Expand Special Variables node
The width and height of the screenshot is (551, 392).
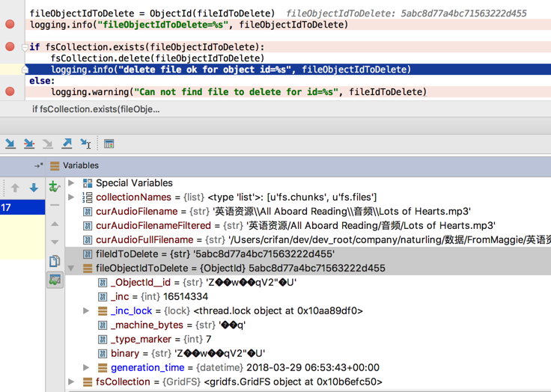[71, 183]
